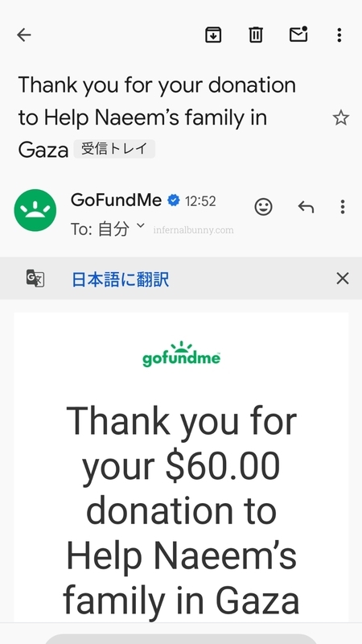Open the top overflow menu
Viewport: 362px width, 644px height.
click(339, 35)
